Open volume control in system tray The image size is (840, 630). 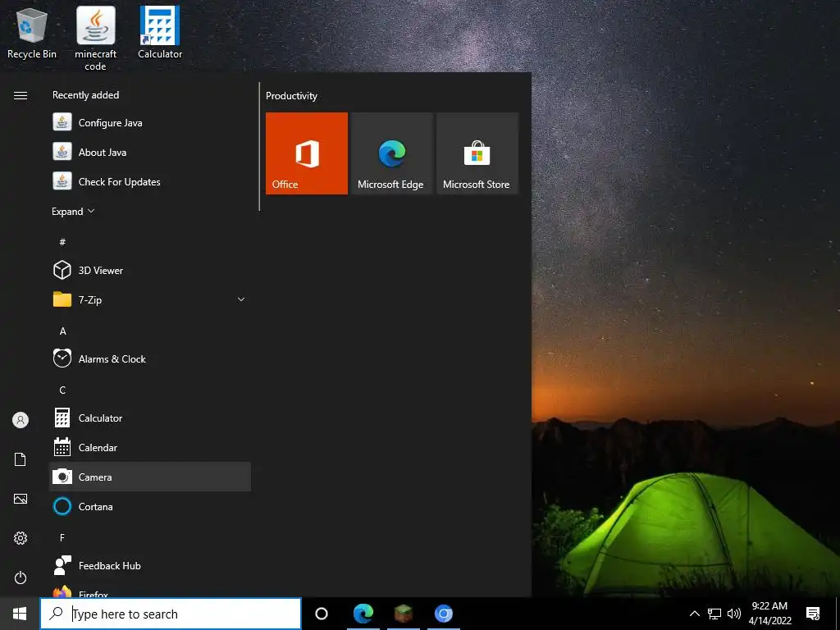coord(734,614)
